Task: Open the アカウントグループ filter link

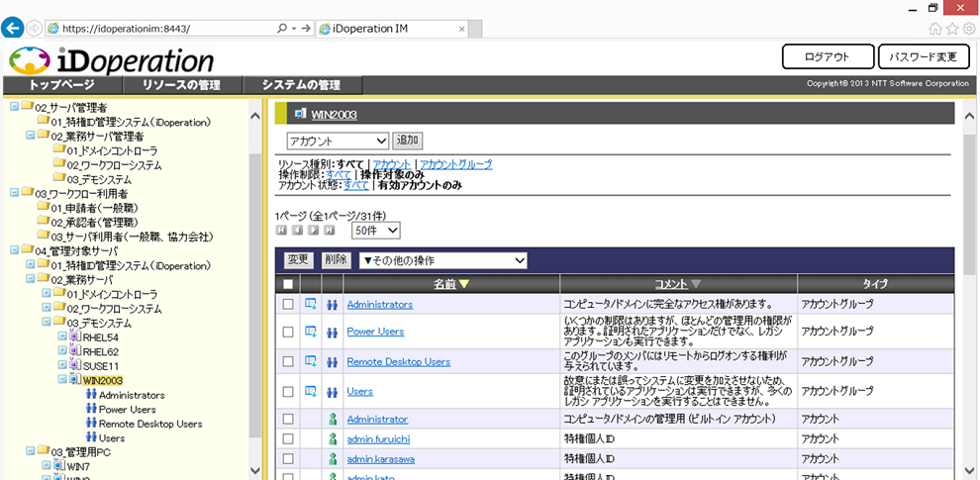Action: click(455, 164)
